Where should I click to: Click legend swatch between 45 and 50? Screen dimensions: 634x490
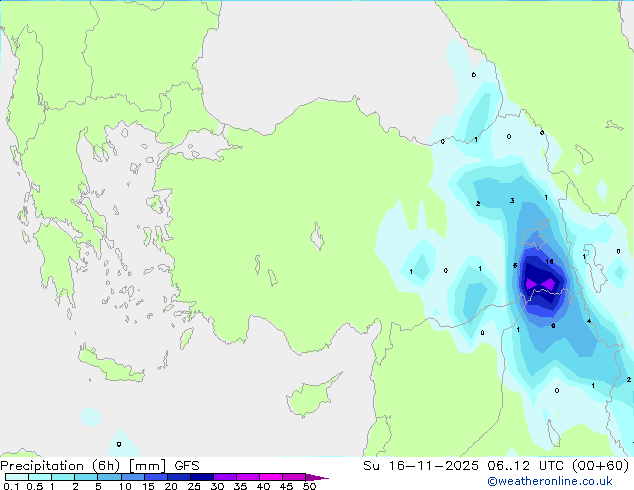click(x=294, y=477)
